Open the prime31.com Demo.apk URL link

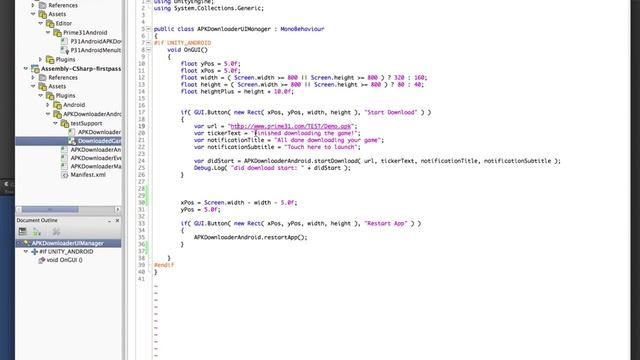coord(291,126)
